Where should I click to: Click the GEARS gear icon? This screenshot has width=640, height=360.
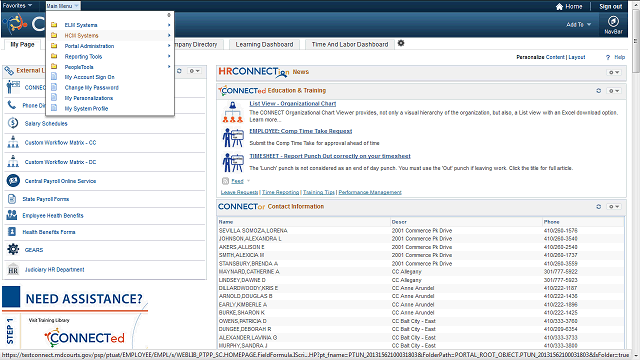[13, 249]
